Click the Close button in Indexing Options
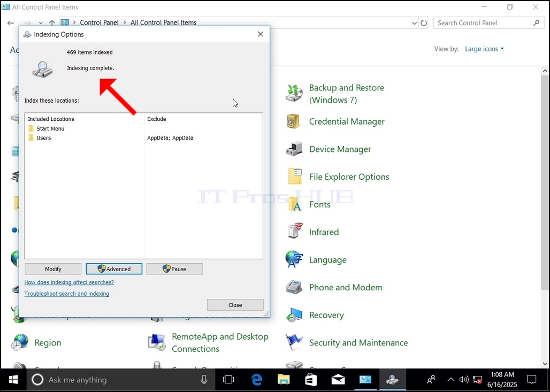This screenshot has width=550, height=392. coord(235,305)
